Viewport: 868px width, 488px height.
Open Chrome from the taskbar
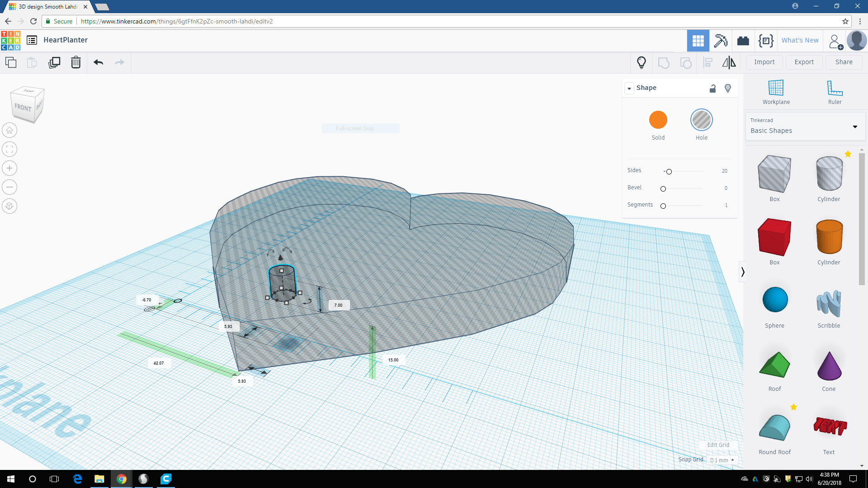[122, 479]
